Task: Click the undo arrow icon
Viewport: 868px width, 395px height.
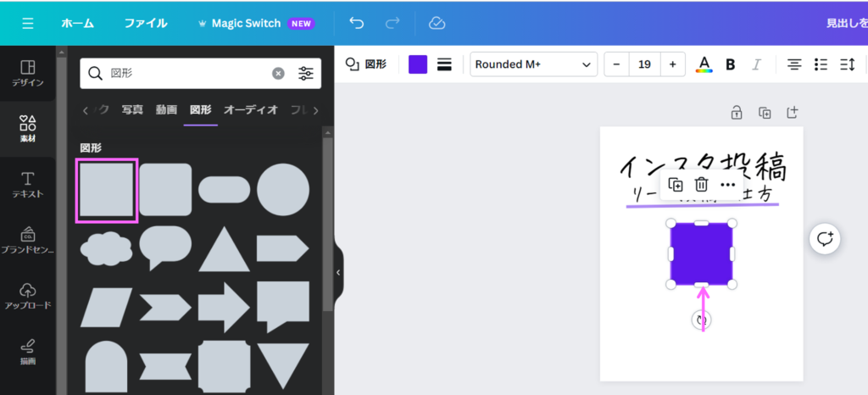Action: point(357,23)
